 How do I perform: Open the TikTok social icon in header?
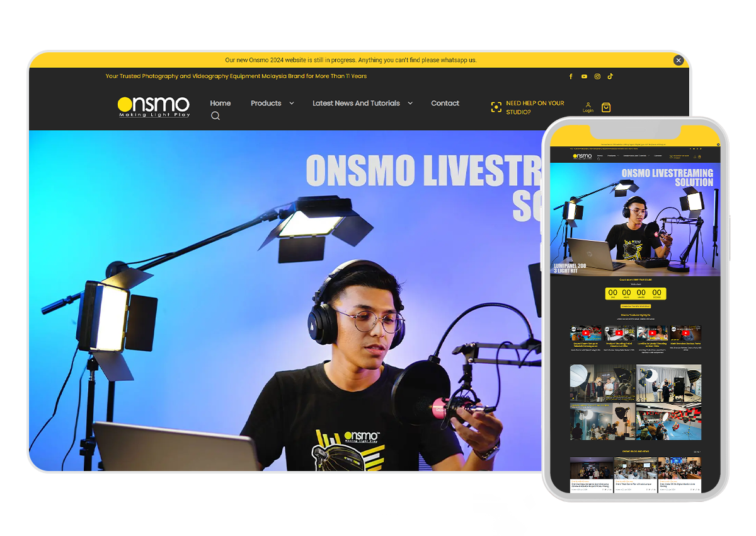(x=610, y=76)
